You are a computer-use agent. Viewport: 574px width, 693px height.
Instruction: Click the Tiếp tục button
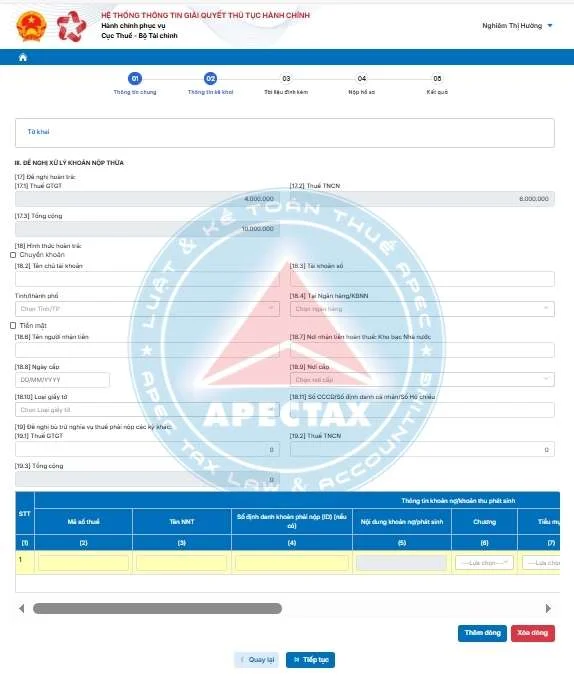(x=310, y=660)
